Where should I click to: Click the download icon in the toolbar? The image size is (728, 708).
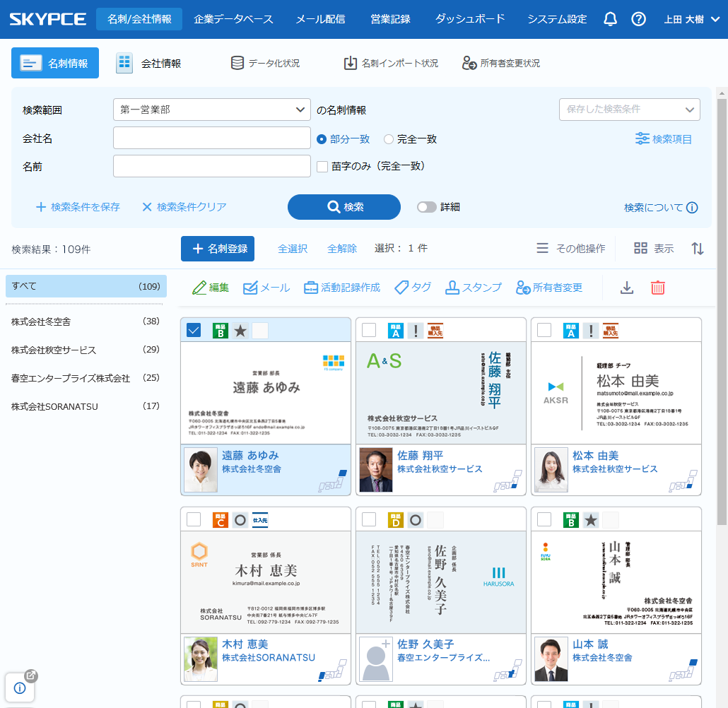pos(627,288)
